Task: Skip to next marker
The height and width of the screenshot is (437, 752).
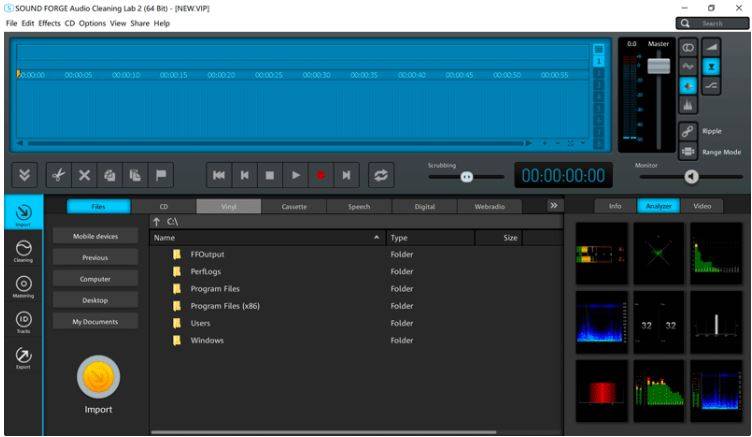Action: click(x=346, y=175)
